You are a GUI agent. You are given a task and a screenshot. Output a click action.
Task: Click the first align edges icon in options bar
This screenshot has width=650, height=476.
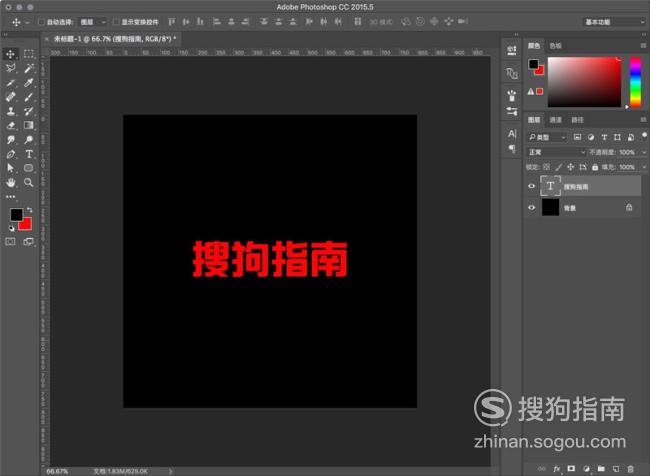click(171, 22)
